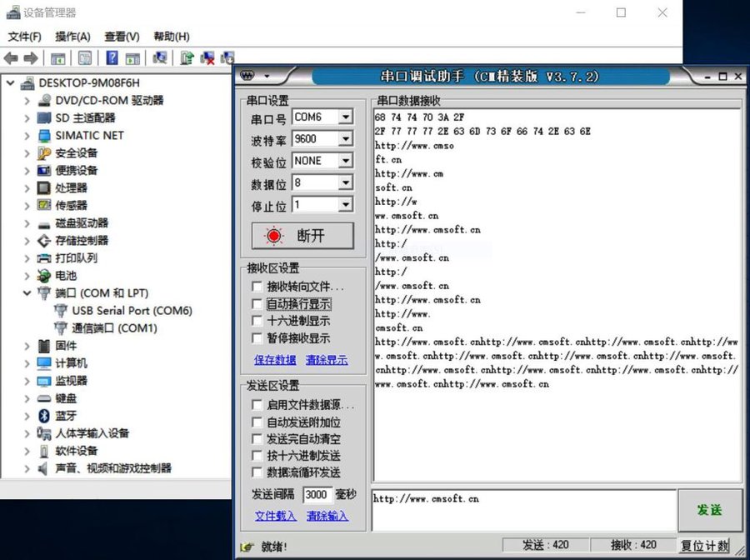Image resolution: width=750 pixels, height=560 pixels.
Task: Collapse the 端口 (COM 和 LPT) tree node
Action: [27, 293]
